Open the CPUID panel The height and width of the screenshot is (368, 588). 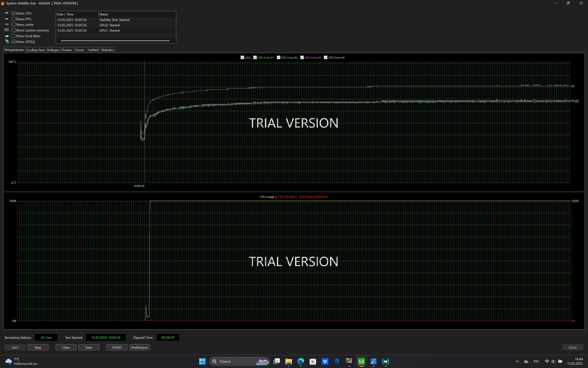[x=117, y=347]
